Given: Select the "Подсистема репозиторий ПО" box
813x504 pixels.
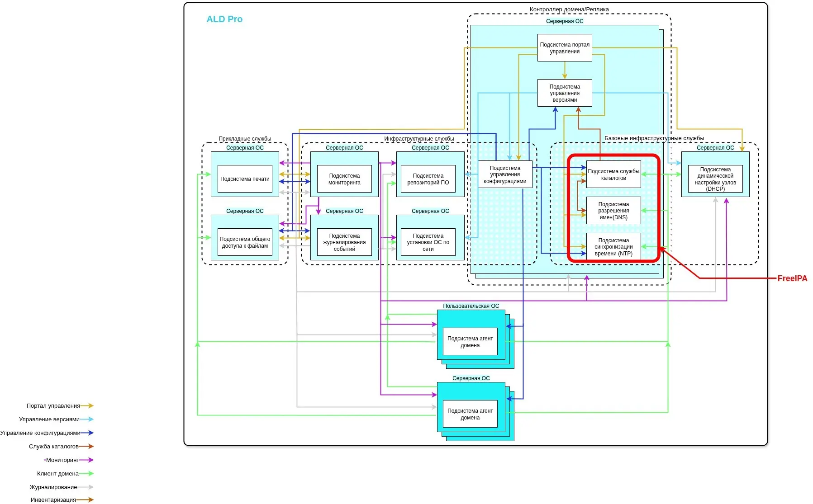Looking at the screenshot, I should (428, 179).
